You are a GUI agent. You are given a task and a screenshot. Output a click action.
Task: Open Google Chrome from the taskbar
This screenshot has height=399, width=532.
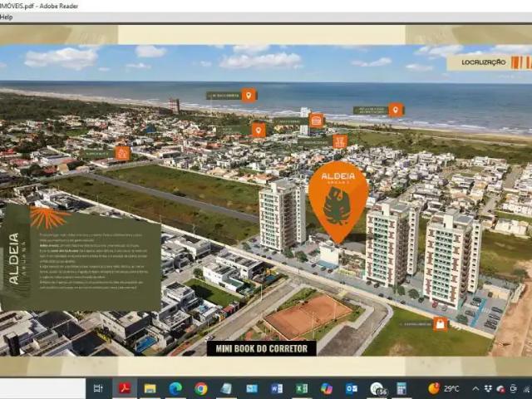(x=201, y=388)
